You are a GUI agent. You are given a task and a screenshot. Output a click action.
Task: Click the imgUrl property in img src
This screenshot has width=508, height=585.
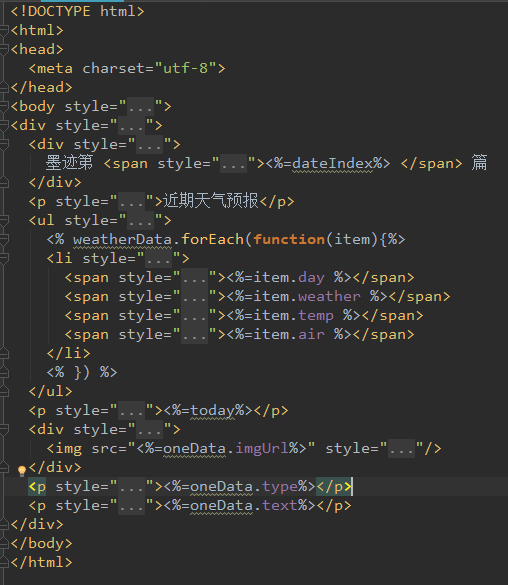point(262,448)
